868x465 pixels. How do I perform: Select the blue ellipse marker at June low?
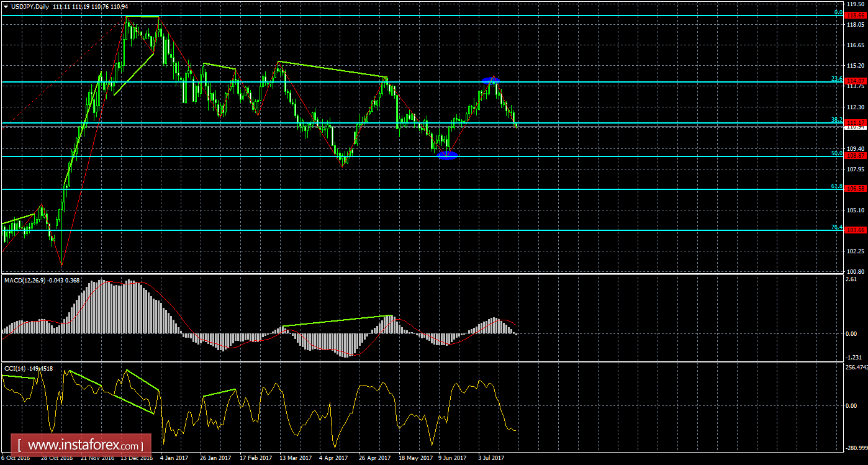447,155
